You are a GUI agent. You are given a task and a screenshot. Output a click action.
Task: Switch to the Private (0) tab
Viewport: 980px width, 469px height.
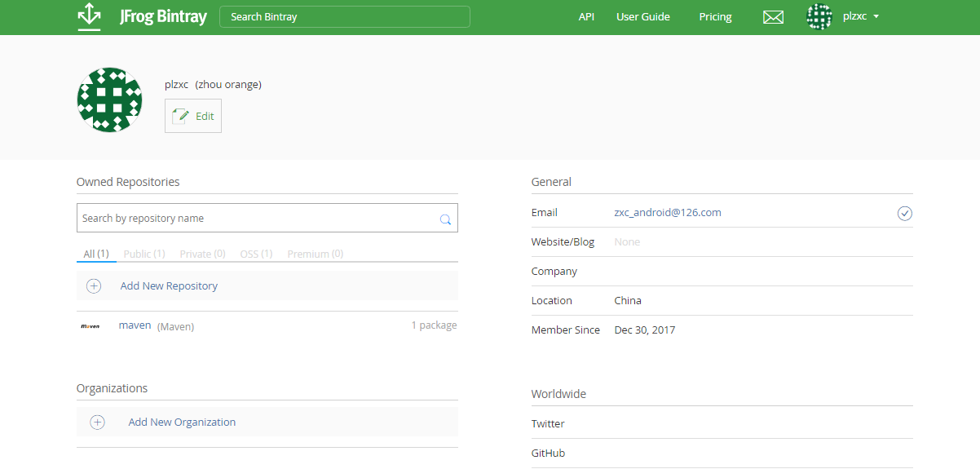coord(202,254)
